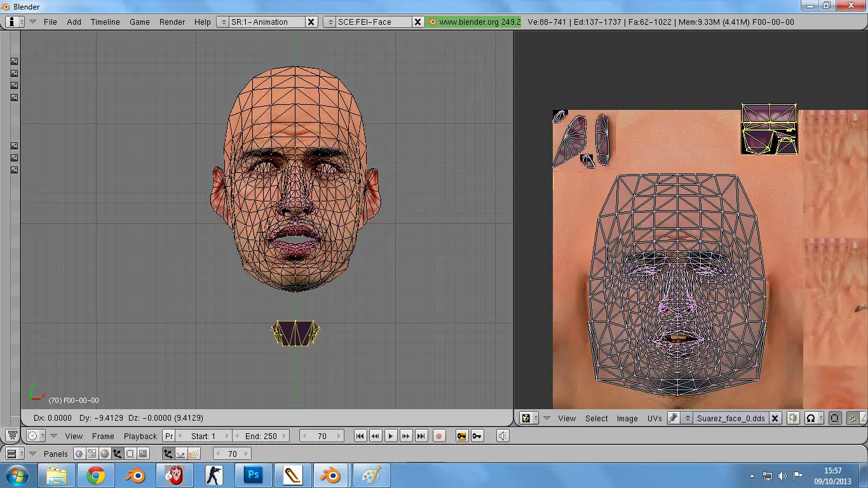Toggle audio sync speaker icon in timeline
This screenshot has height=488, width=868.
[x=503, y=436]
